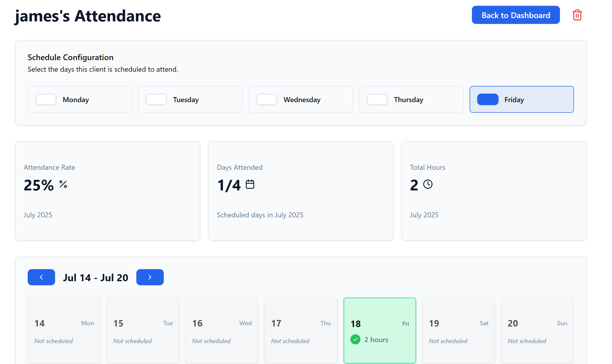
Task: Select the Thu 17 day card
Action: (x=301, y=330)
